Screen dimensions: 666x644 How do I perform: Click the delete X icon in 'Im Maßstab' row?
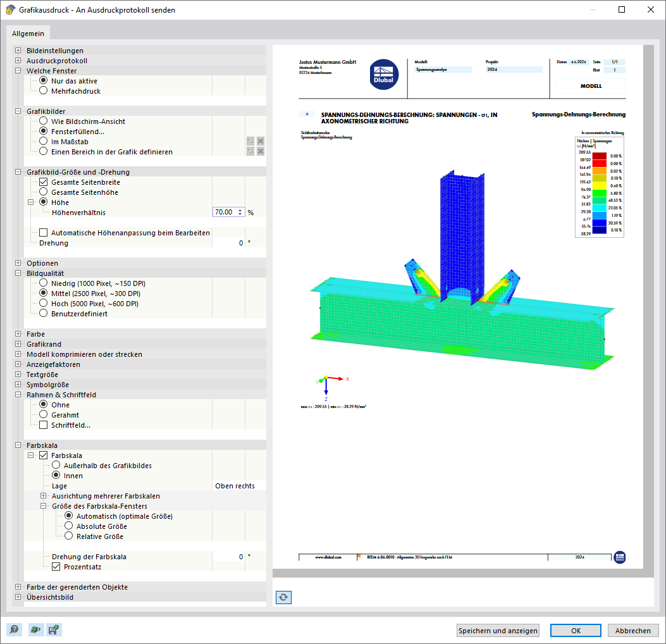pos(261,141)
